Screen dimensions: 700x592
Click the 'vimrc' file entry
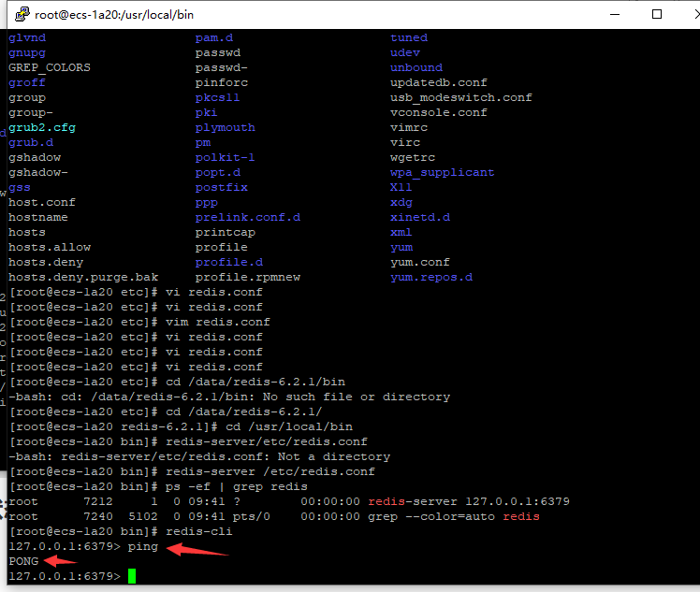[409, 127]
